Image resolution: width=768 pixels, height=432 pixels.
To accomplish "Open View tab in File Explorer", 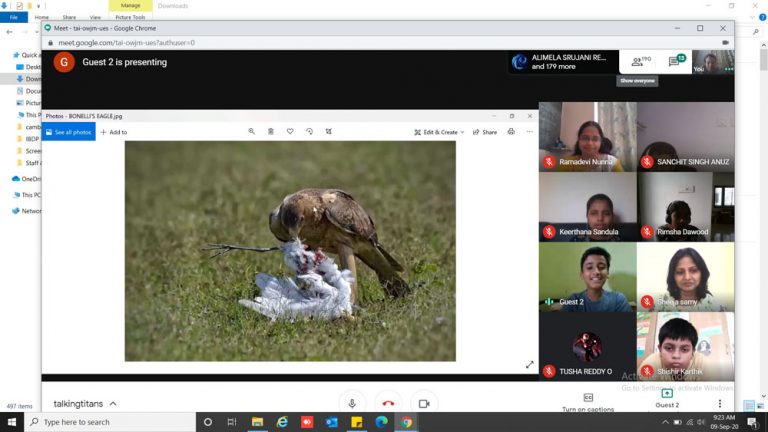I will [95, 17].
